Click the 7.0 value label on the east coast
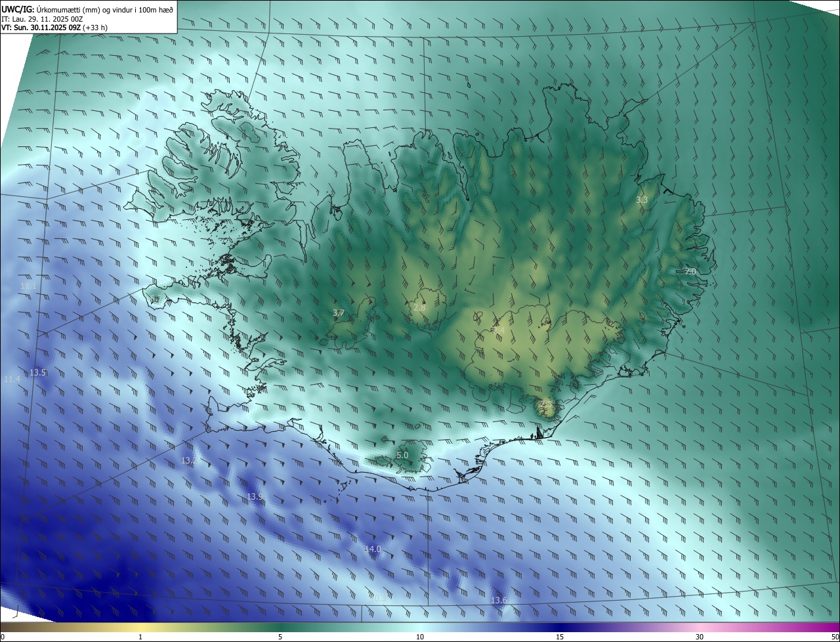This screenshot has height=642, width=840. (x=690, y=271)
